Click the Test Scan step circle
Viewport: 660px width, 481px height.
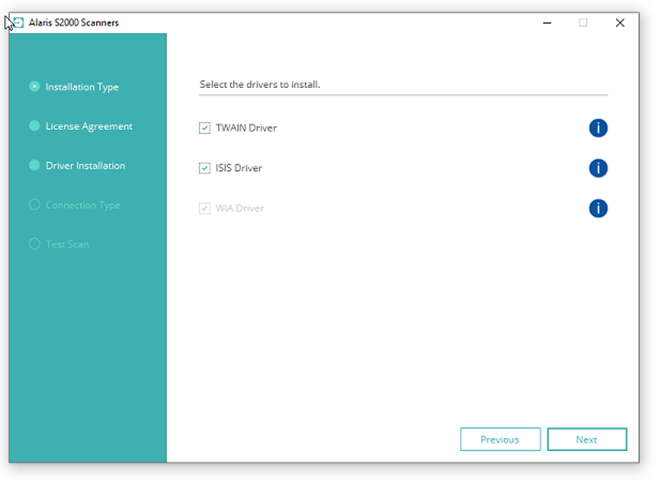tap(34, 244)
